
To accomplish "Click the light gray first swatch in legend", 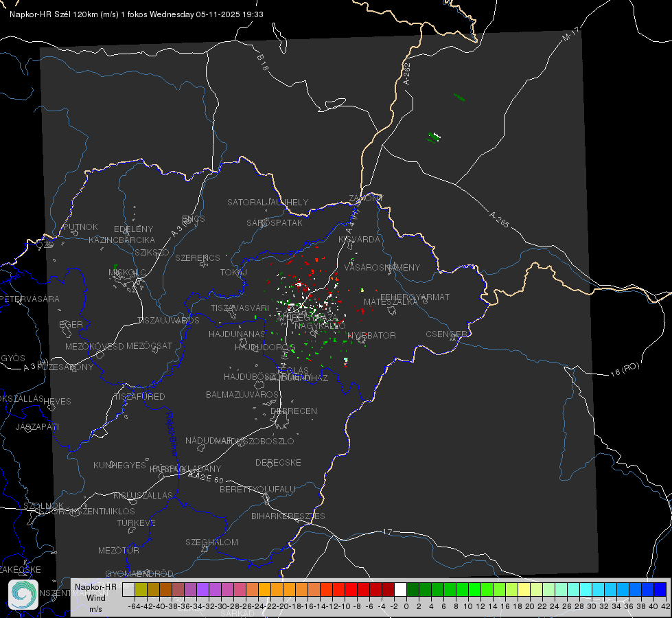I will pos(128,589).
